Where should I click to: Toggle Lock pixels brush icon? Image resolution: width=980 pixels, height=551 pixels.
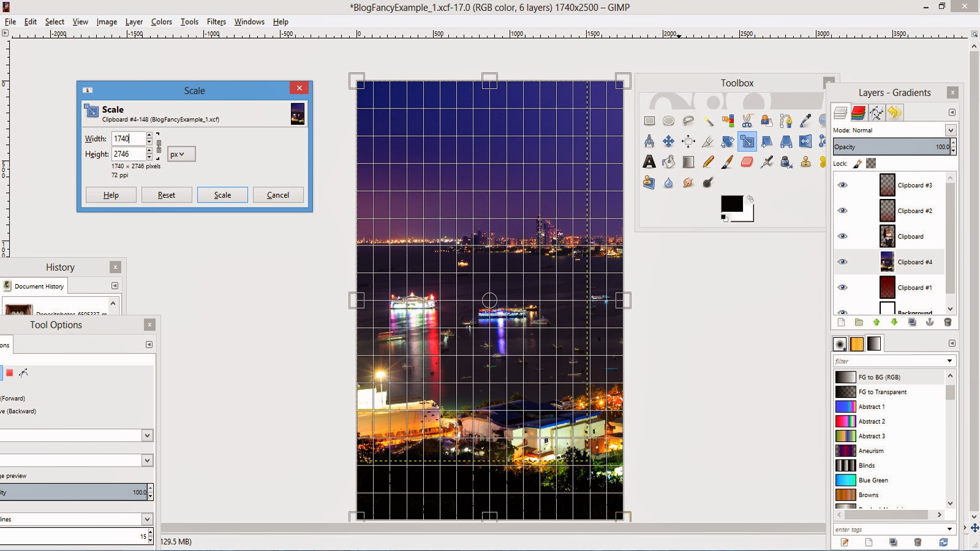tap(858, 163)
